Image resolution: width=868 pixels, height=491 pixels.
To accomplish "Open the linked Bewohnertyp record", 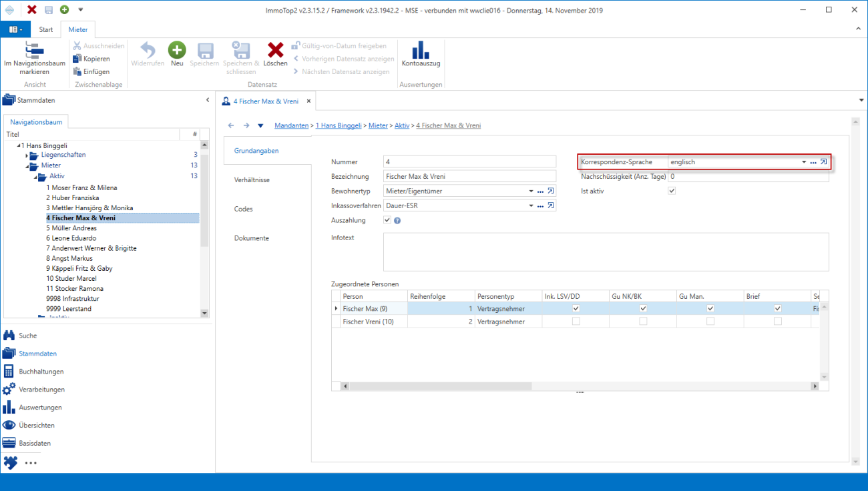I will pyautogui.click(x=551, y=191).
